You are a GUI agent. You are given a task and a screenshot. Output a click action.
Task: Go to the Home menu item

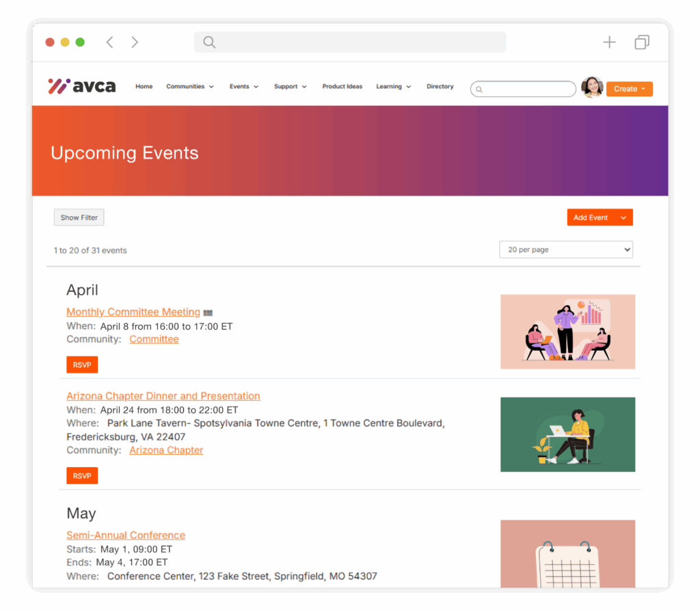(x=144, y=87)
